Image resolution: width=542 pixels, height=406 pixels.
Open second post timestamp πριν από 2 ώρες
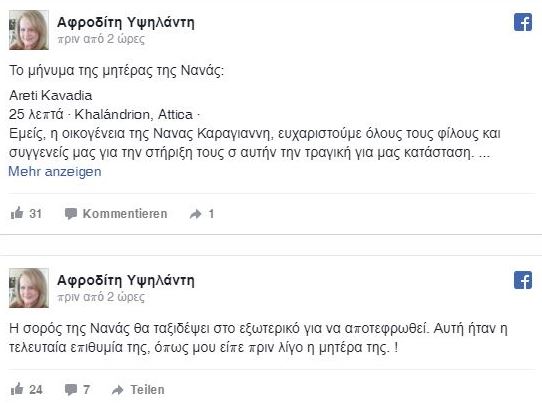pyautogui.click(x=101, y=296)
